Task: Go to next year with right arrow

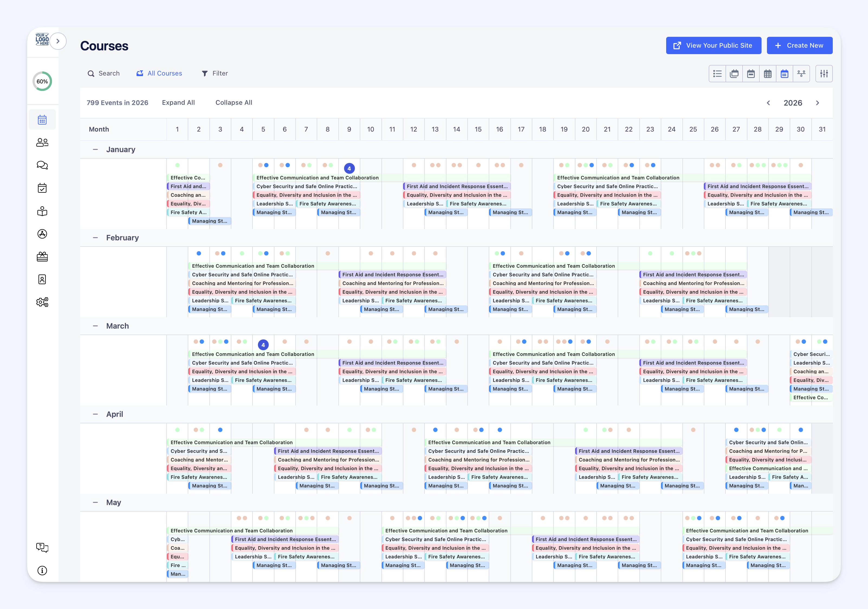Action: click(x=817, y=103)
